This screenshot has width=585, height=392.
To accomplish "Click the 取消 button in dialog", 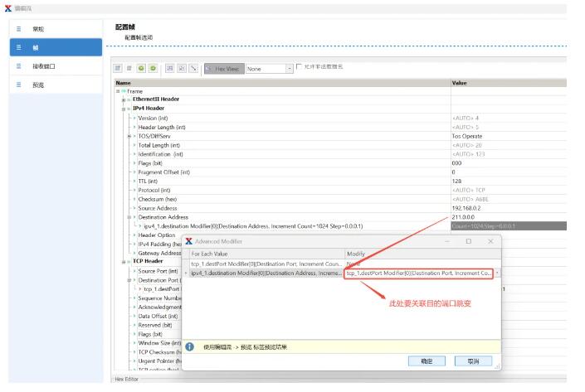I will (x=473, y=361).
